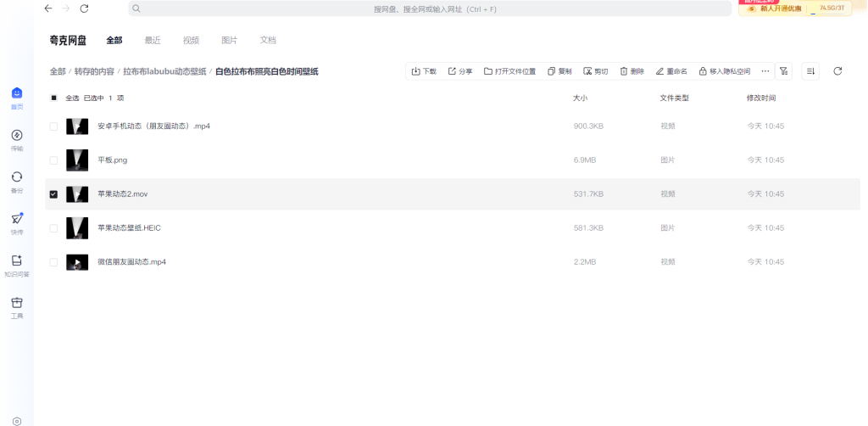The height and width of the screenshot is (426, 868).
Task: Click the 下载 download toolbar button
Action: tap(424, 71)
